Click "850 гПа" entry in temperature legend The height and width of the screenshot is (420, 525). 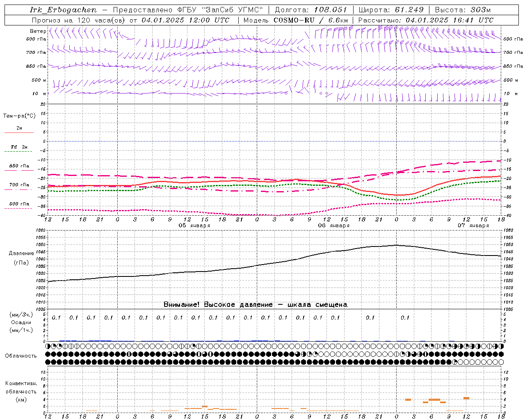tap(19, 166)
